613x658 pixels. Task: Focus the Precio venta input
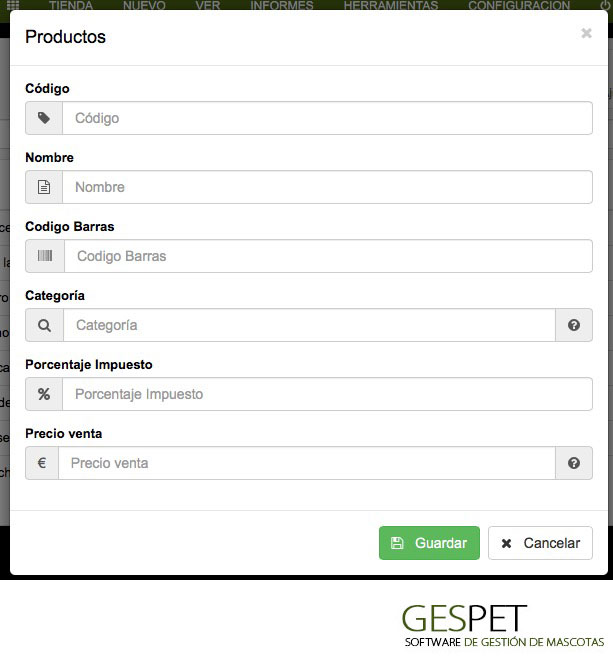click(x=306, y=463)
